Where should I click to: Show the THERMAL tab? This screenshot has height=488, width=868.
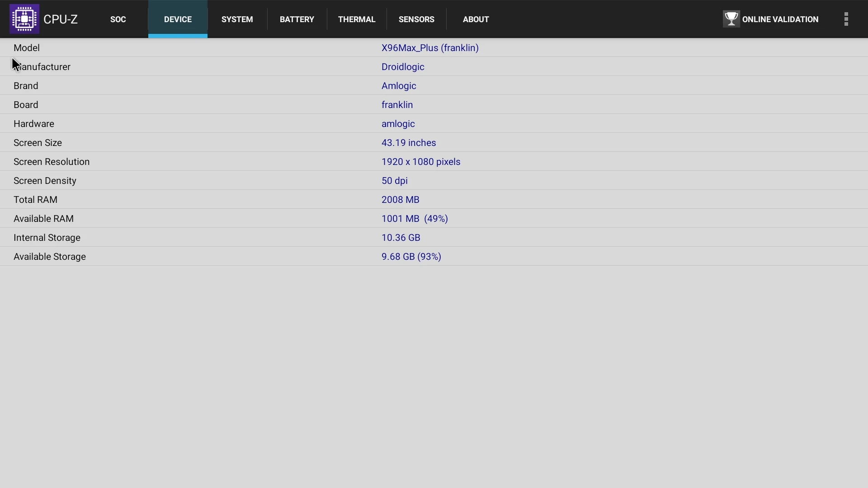pyautogui.click(x=357, y=19)
